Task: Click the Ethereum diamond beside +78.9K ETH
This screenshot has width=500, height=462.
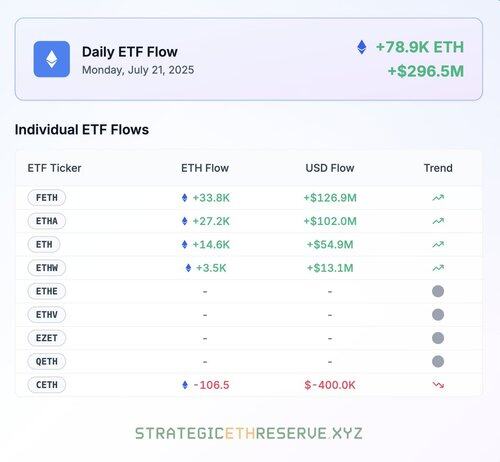Action: click(362, 47)
